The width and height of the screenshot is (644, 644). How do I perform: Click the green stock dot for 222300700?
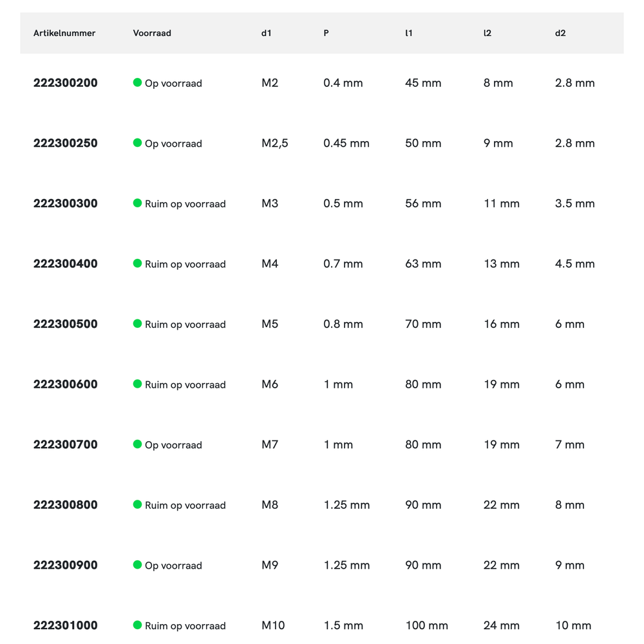pos(137,444)
